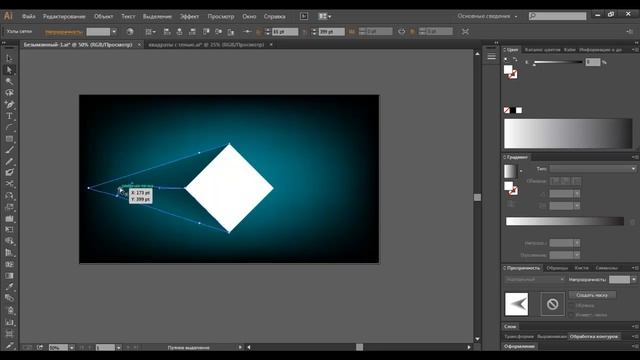Click the default fill and stroke icon
The image size is (640, 360).
pos(507,60)
